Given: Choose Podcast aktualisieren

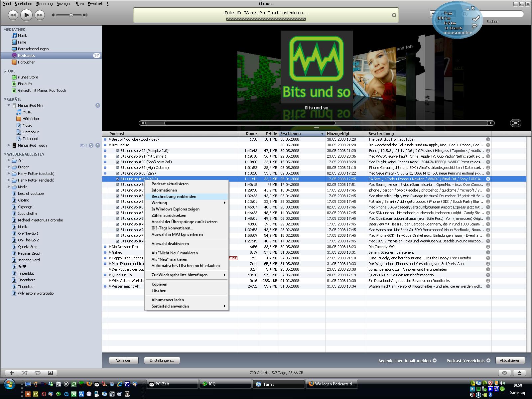Looking at the screenshot, I should [x=187, y=184].
